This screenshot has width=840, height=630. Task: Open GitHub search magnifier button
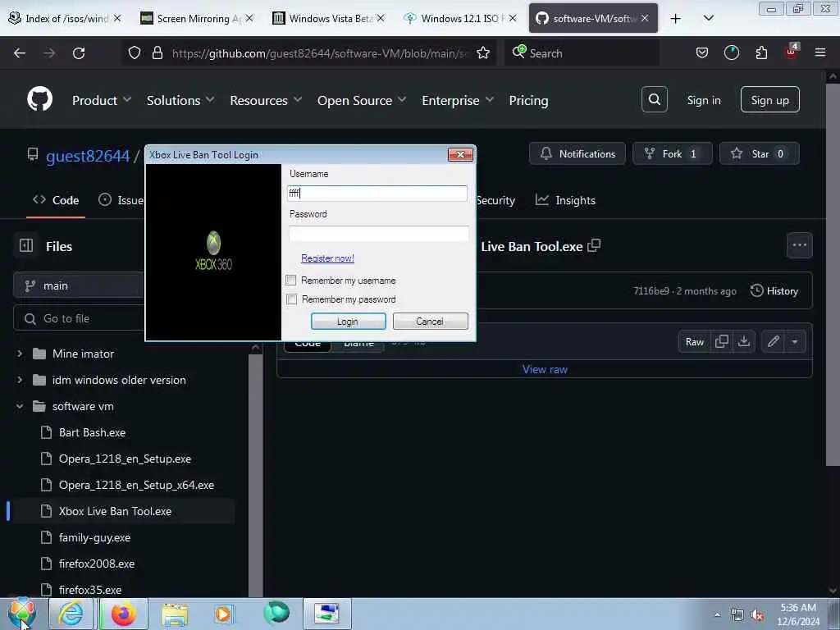654,99
